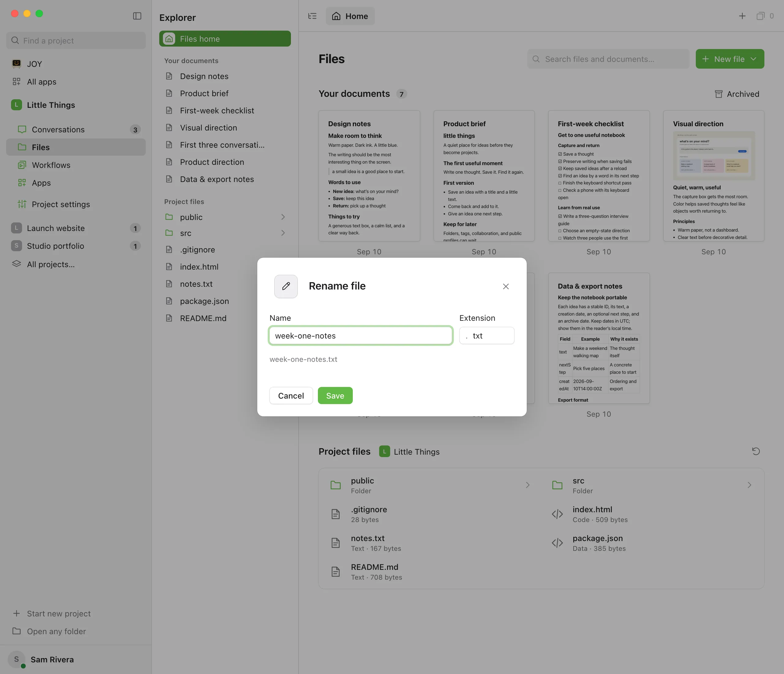784x674 pixels.
Task: Open the Visual direction document thumbnail
Action: [x=713, y=156]
